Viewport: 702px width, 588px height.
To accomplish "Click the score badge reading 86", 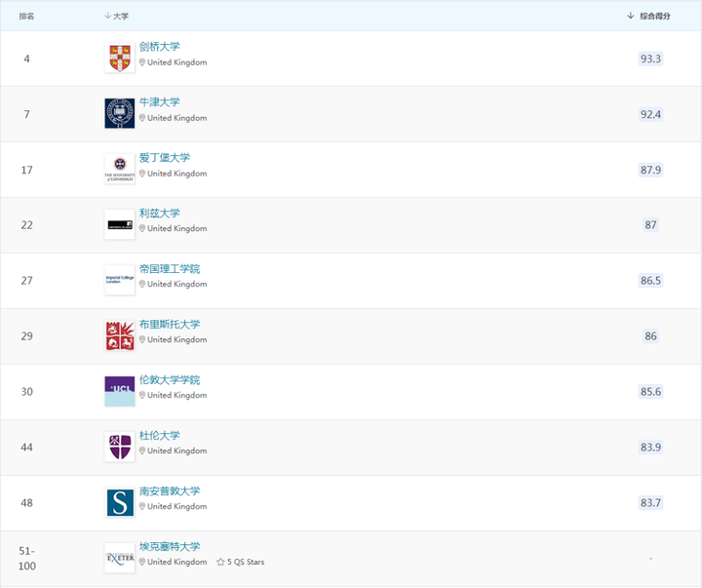I will [x=650, y=335].
